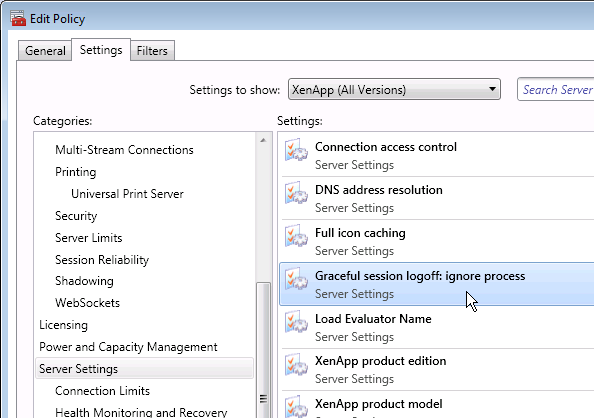594x418 pixels.
Task: Click the XenApp product model setting icon
Action: coord(296,407)
